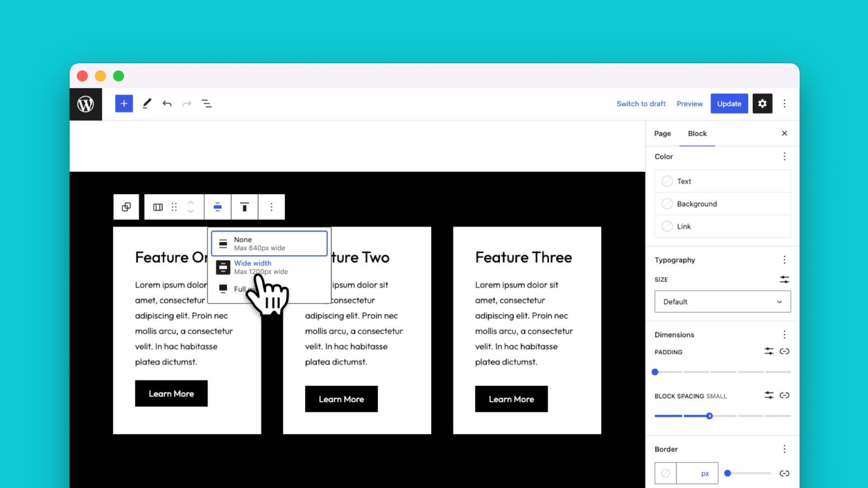Open Typography panel options menu
Viewport: 868px width, 488px height.
coord(784,260)
